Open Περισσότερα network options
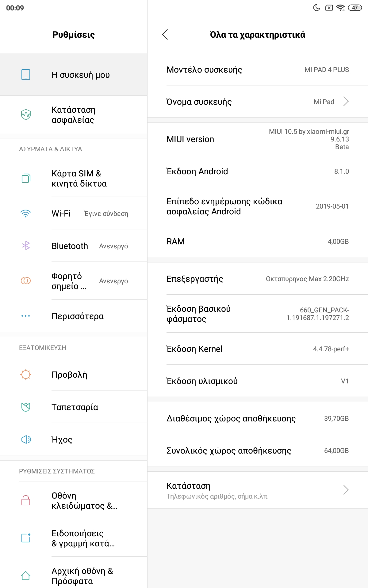 click(78, 316)
